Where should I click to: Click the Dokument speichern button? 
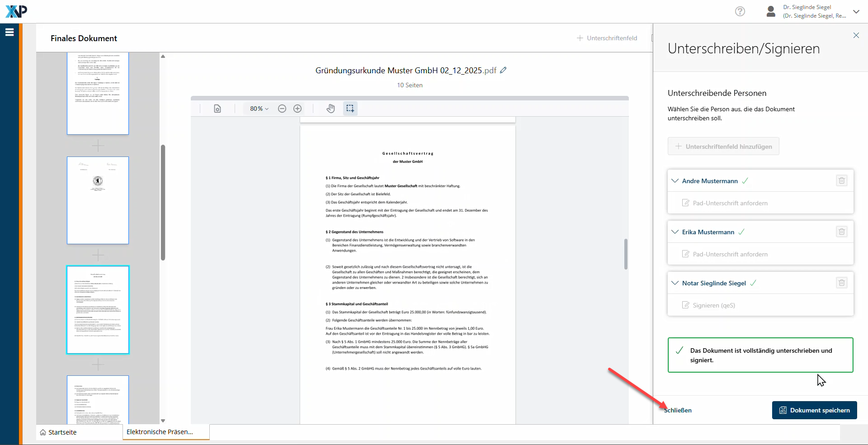[x=814, y=410]
